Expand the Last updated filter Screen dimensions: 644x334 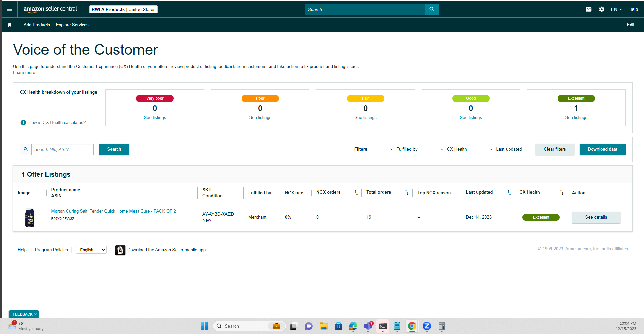[505, 149]
